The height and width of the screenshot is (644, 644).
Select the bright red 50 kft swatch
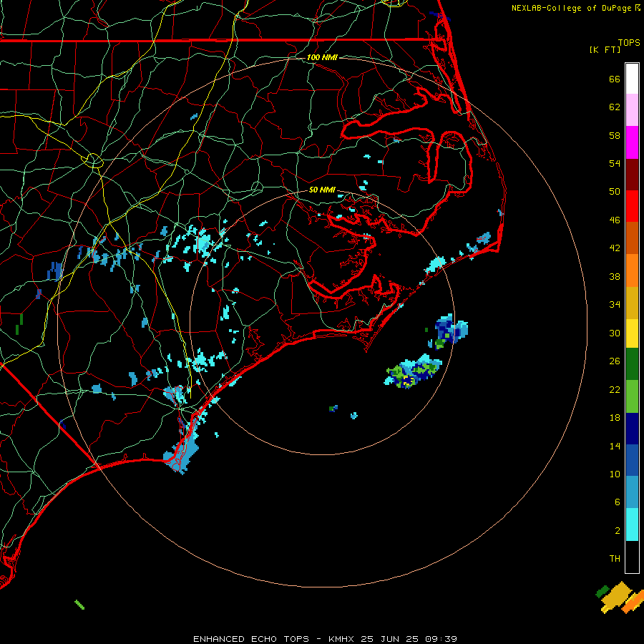tap(632, 206)
